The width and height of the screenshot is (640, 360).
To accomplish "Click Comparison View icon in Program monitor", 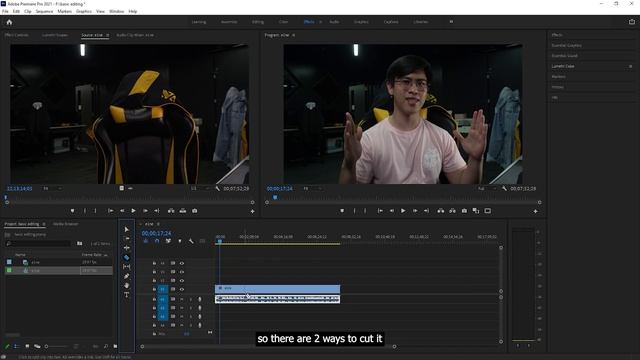I will click(476, 211).
